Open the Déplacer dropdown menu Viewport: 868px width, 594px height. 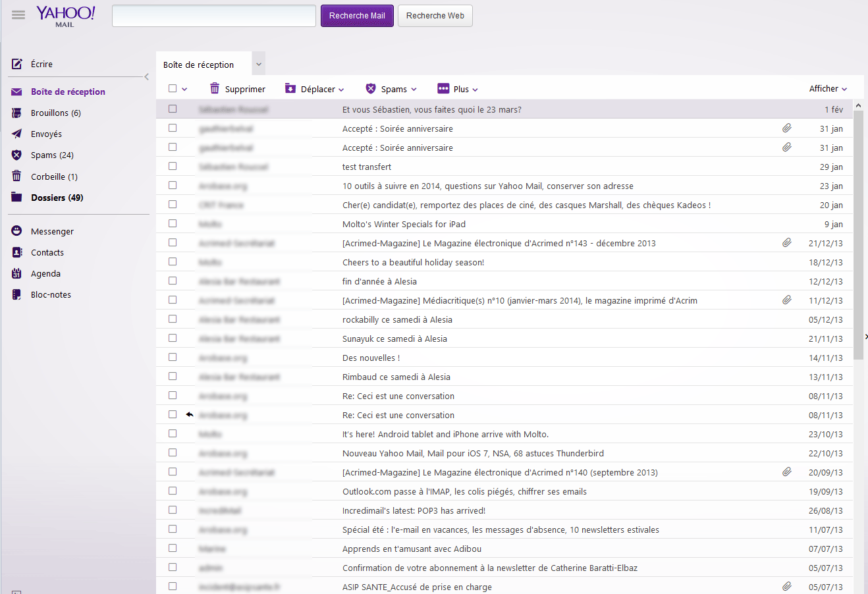(341, 90)
